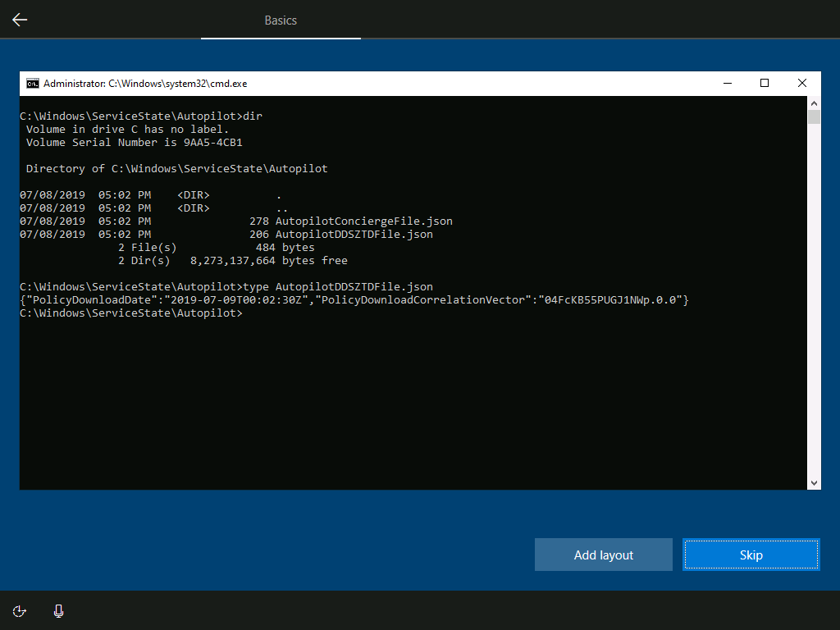
Task: Click the console scrollbar up arrow
Action: tap(814, 103)
